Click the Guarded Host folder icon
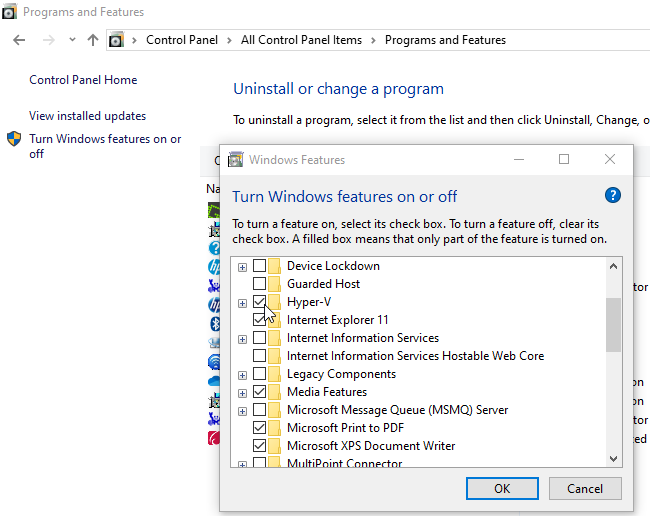This screenshot has height=516, width=650. pos(274,284)
